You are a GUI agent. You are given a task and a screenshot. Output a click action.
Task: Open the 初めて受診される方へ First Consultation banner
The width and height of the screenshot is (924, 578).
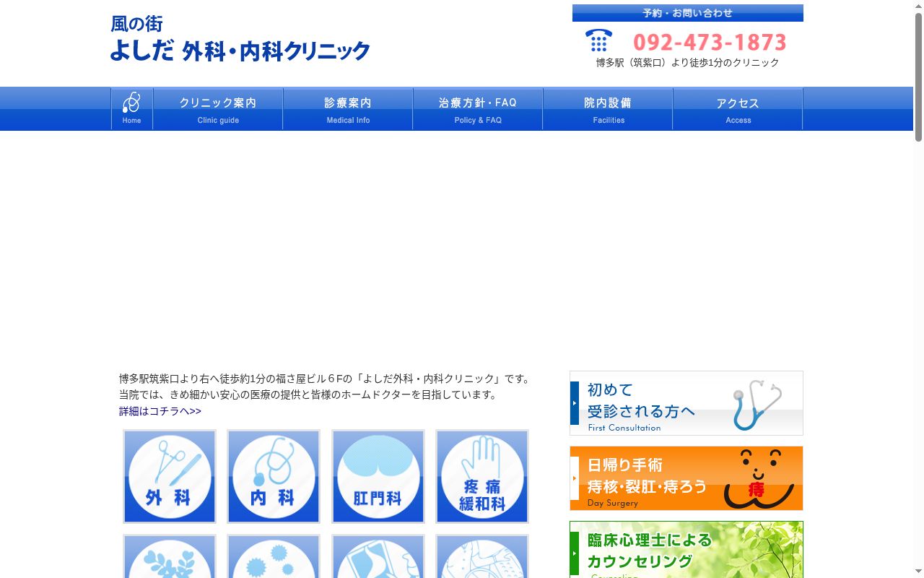687,403
